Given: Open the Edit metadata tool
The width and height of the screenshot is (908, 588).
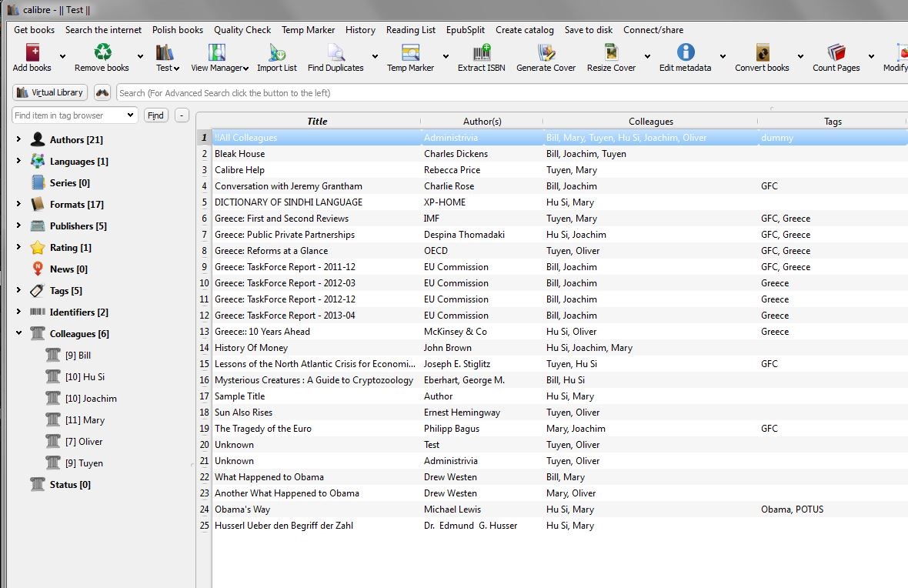Looking at the screenshot, I should coord(685,53).
